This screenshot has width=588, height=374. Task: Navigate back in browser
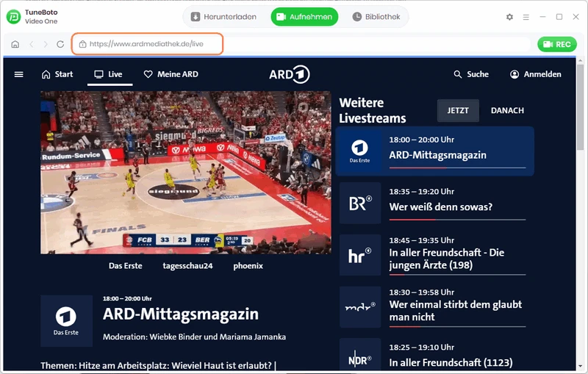[32, 44]
